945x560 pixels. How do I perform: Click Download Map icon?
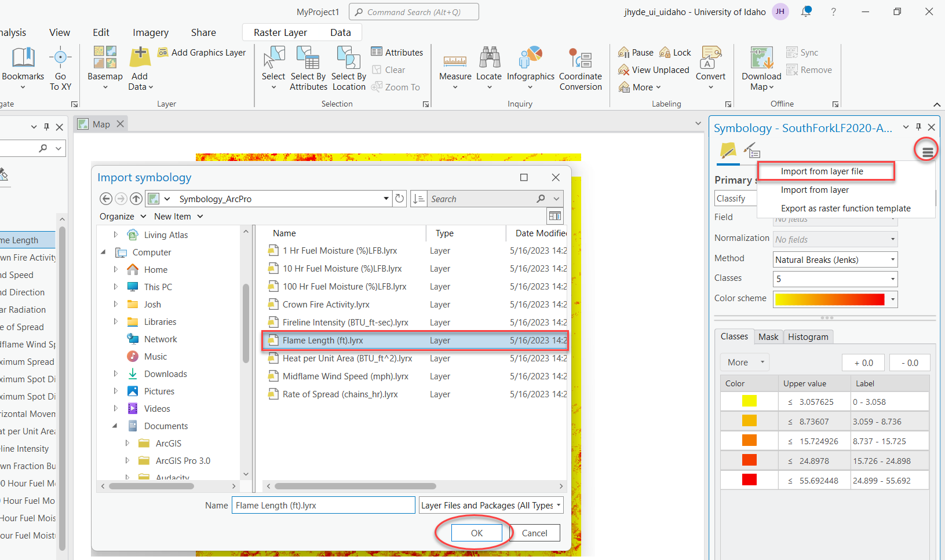click(761, 57)
